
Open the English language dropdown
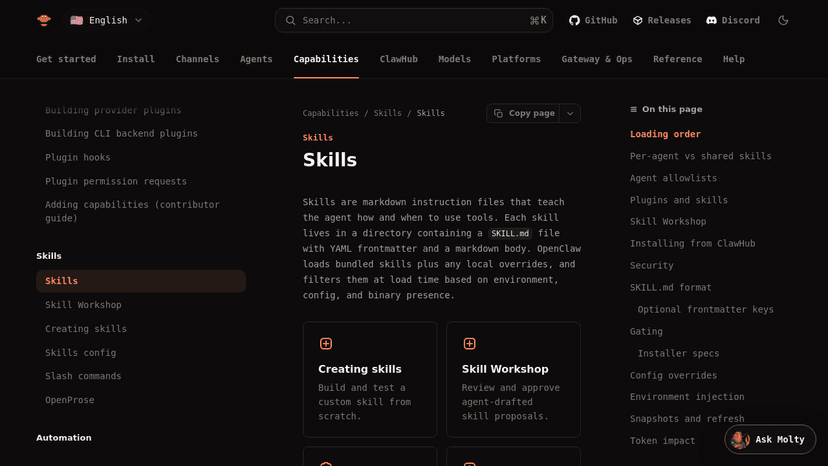click(106, 20)
